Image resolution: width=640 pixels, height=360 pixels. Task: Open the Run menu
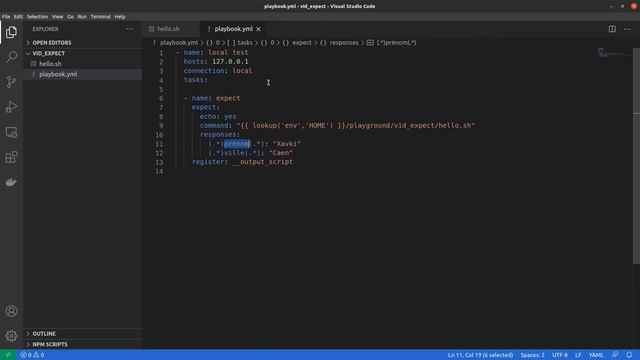pyautogui.click(x=82, y=17)
